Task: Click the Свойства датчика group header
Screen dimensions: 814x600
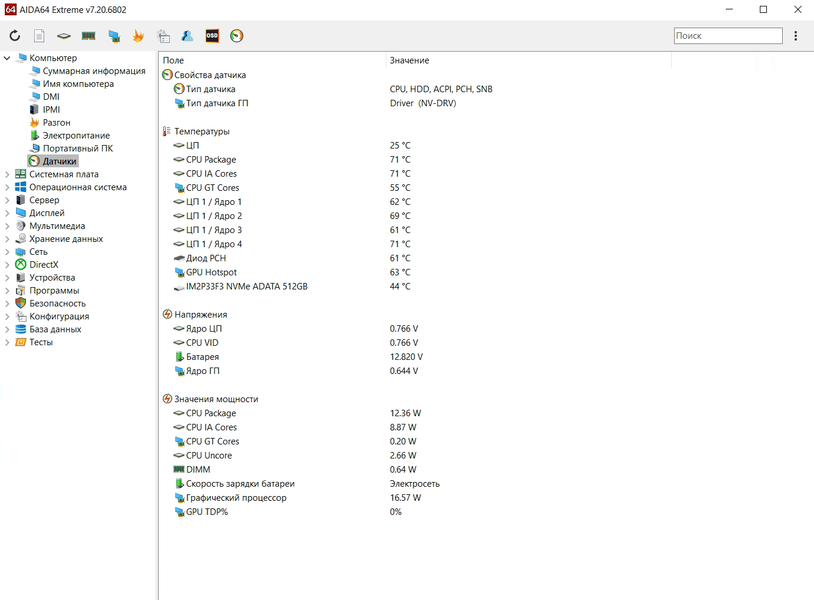Action: pos(204,75)
